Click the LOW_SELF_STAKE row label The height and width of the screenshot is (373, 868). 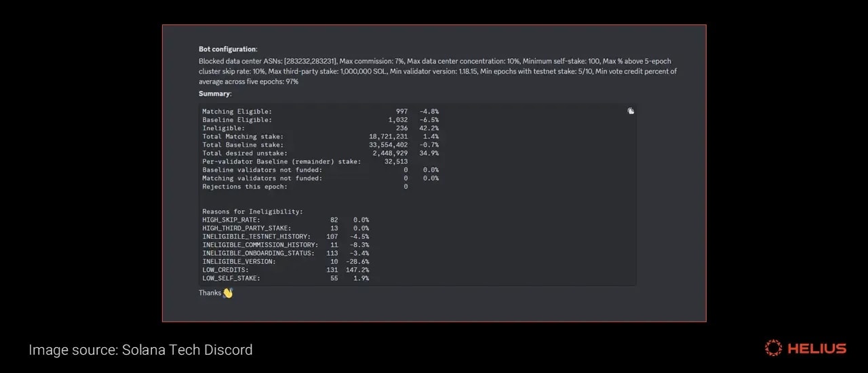231,278
